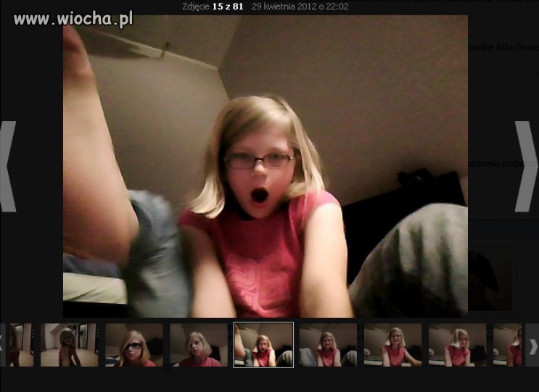Open second-to-last full thumbnail of girl leaning forward
539x392 pixels.
click(457, 345)
